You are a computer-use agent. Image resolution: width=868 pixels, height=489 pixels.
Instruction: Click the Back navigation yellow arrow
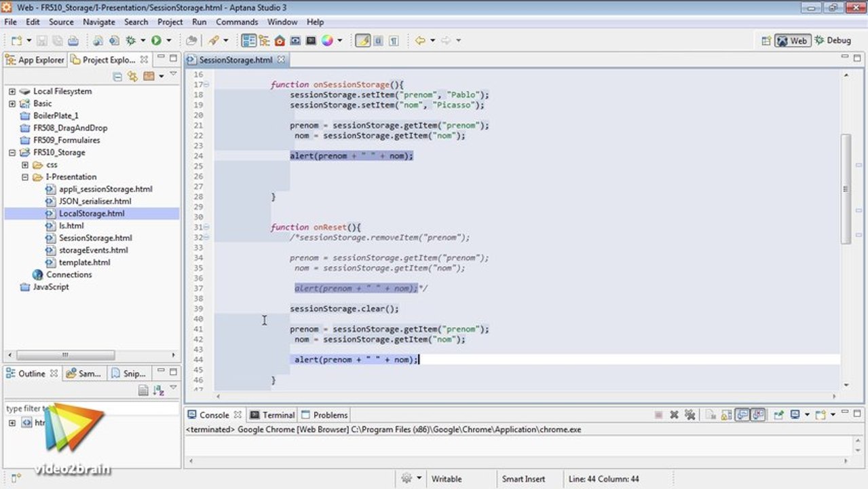[x=420, y=41]
